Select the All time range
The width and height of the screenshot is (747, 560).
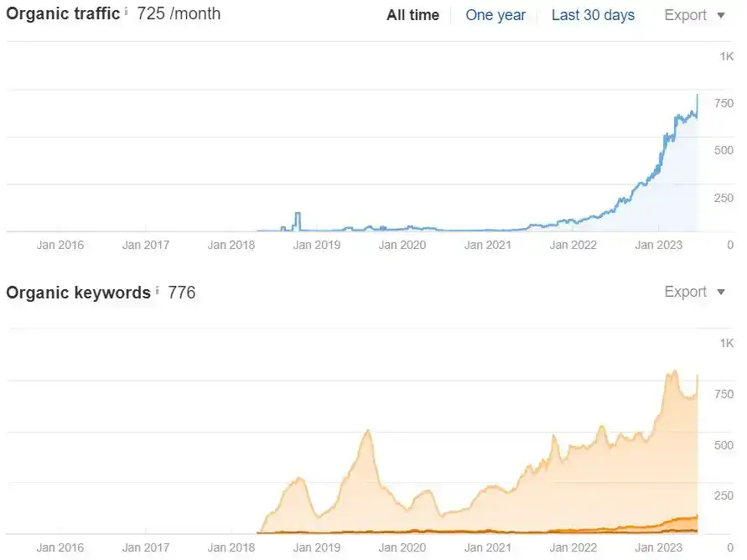click(x=412, y=15)
